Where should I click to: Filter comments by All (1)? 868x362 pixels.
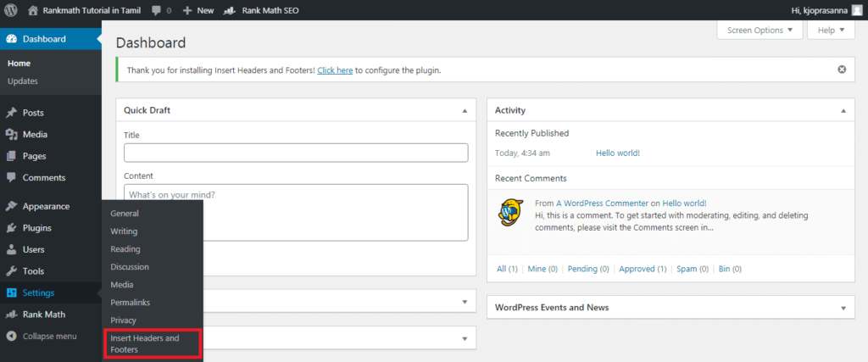click(x=507, y=269)
